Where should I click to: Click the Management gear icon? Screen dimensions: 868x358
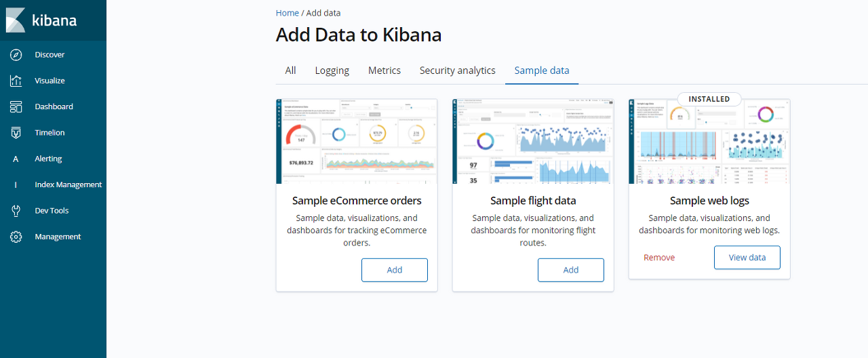tap(16, 237)
